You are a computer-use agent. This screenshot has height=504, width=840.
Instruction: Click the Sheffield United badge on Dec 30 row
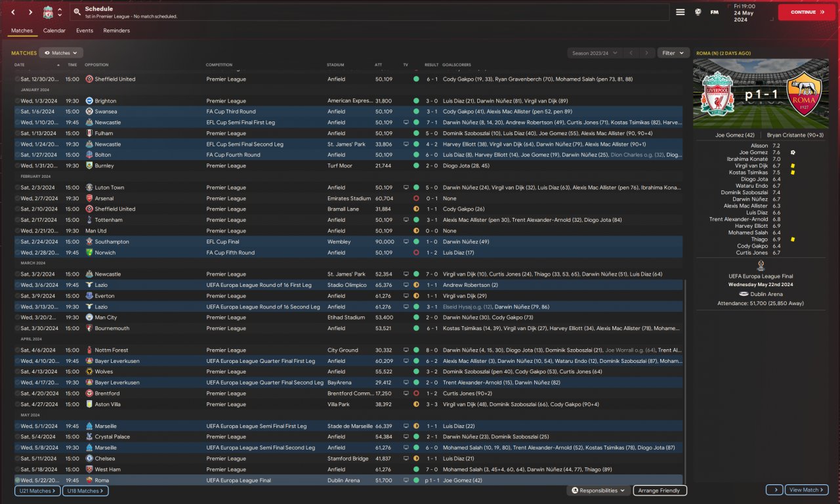click(89, 79)
